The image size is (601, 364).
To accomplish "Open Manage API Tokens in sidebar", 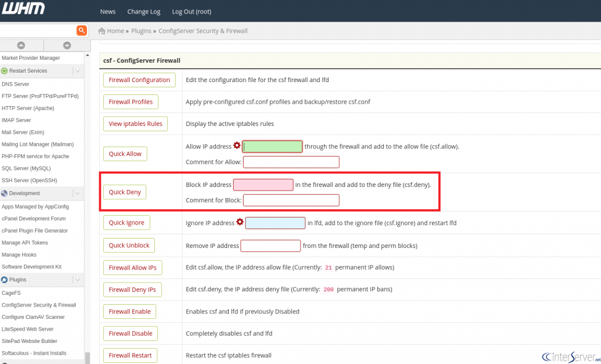I will click(x=25, y=243).
